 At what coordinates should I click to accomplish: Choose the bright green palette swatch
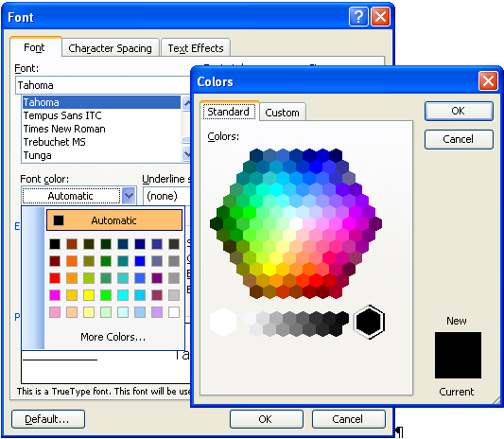tap(106, 295)
